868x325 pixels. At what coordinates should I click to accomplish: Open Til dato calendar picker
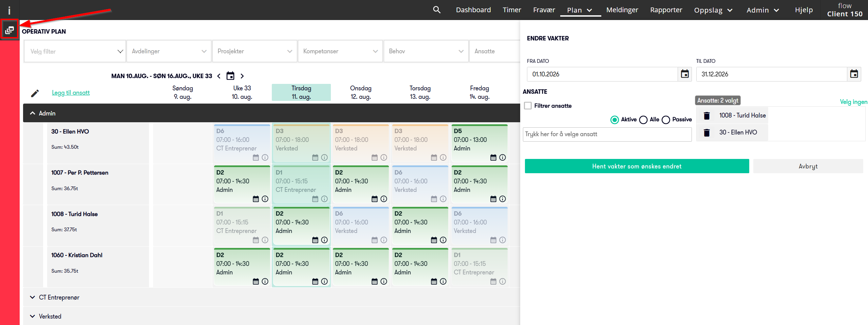click(854, 74)
